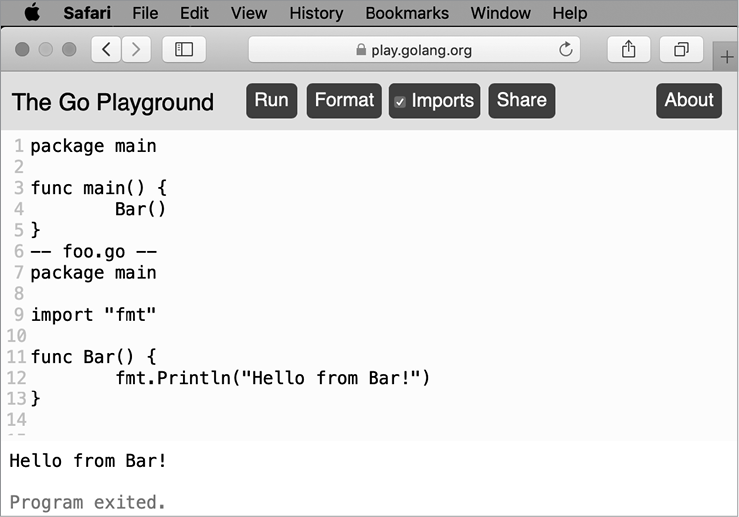This screenshot has height=517, width=739.
Task: Show the tab overview icon
Action: tap(681, 50)
